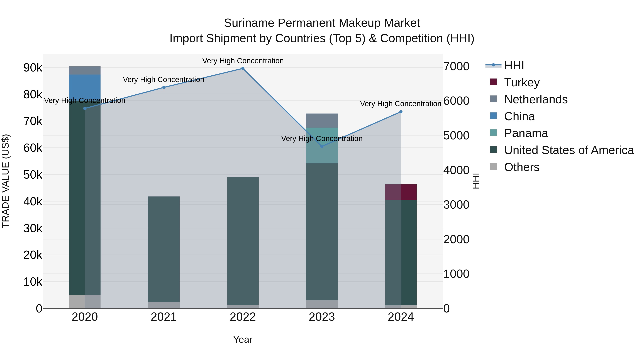
Task: Click the Suriname Permanent Makeup Market title
Action: (x=322, y=23)
